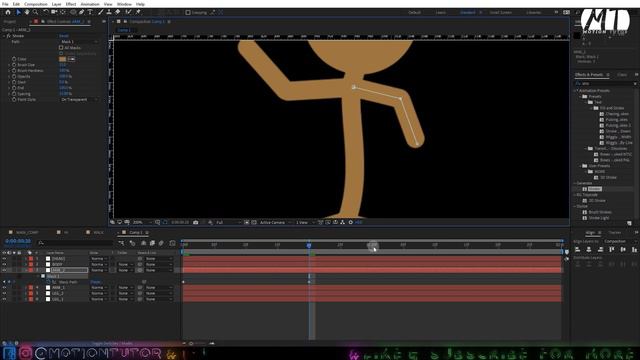
Task: Toggle the Opacity stopwatch in Effect Controls
Action: [x=14, y=76]
